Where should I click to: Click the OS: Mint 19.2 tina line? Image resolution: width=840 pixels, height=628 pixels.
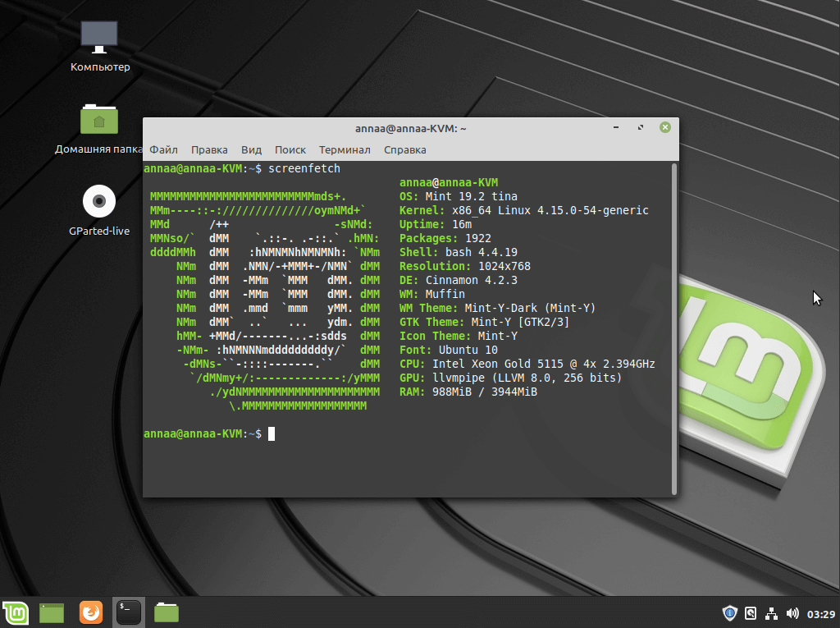click(x=459, y=196)
